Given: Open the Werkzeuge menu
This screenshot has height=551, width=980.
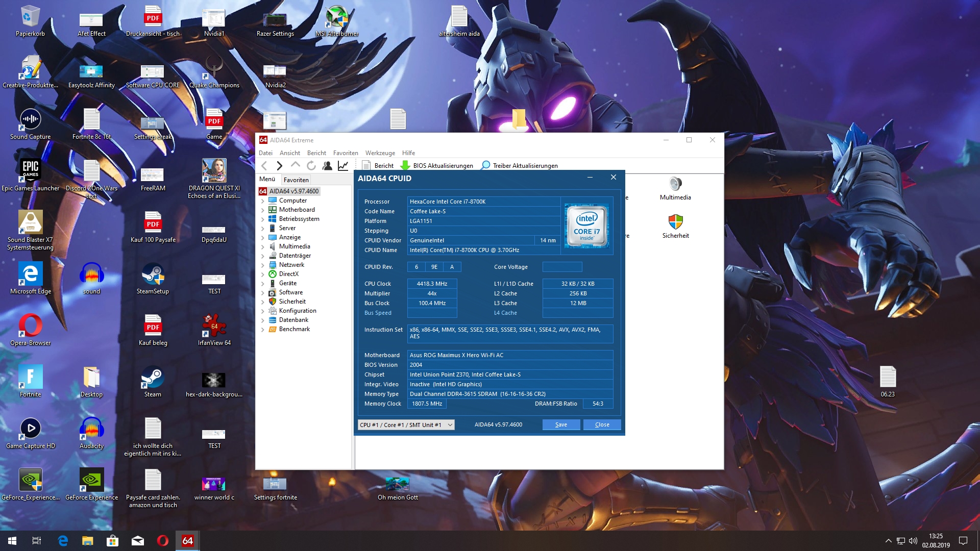Looking at the screenshot, I should tap(380, 153).
